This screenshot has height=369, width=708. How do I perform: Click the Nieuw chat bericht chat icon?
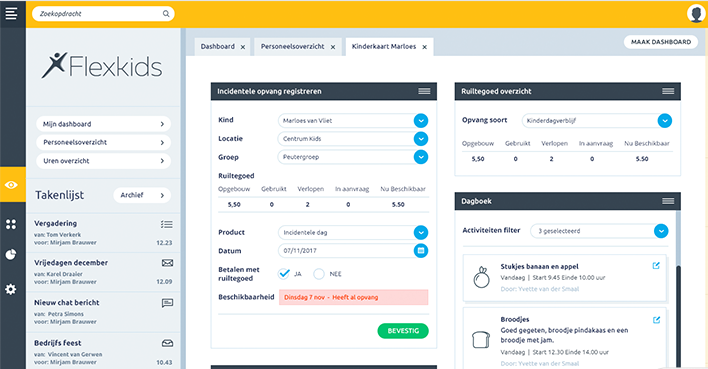[x=167, y=303]
